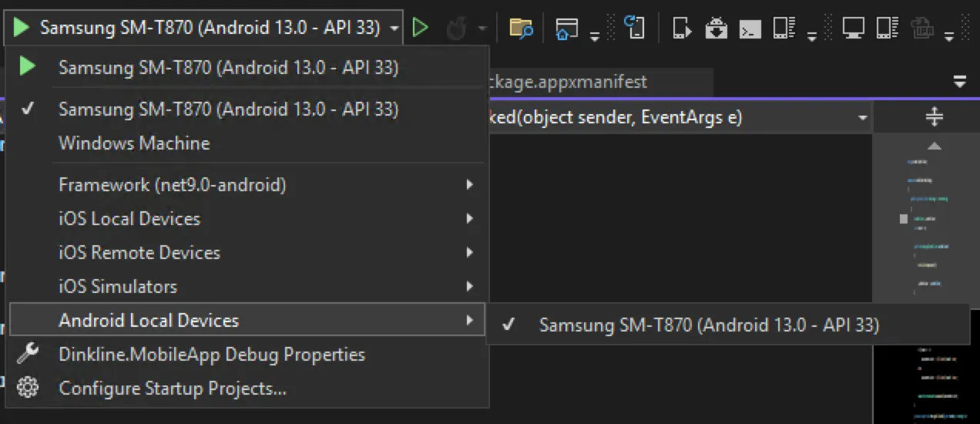This screenshot has height=424, width=980.
Task: Open the Hot Reload options dropdown arrow
Action: pos(482,29)
